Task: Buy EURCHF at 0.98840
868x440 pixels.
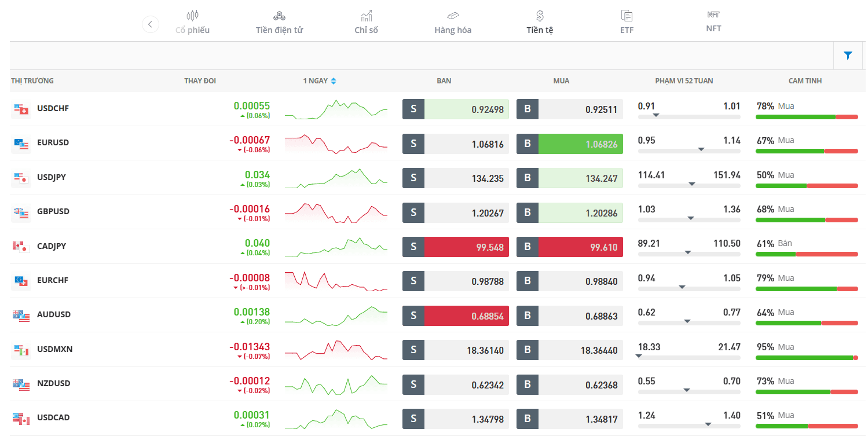Action: click(570, 281)
